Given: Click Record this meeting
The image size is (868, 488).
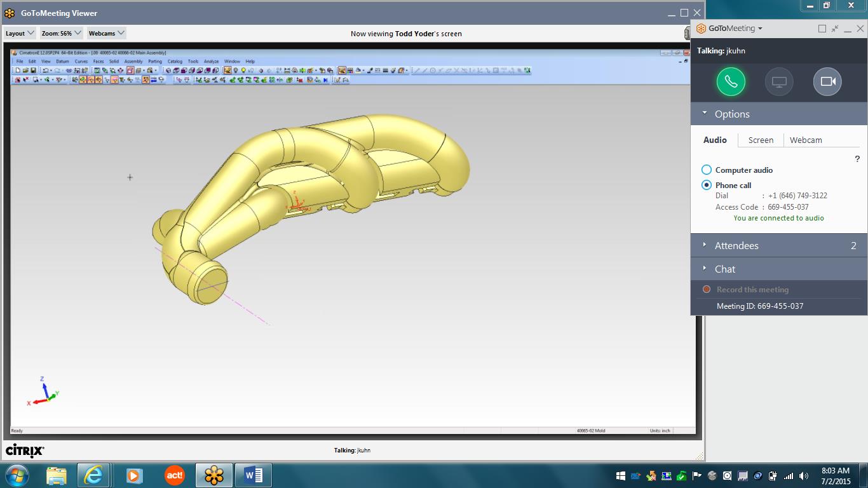Looking at the screenshot, I should pos(752,289).
